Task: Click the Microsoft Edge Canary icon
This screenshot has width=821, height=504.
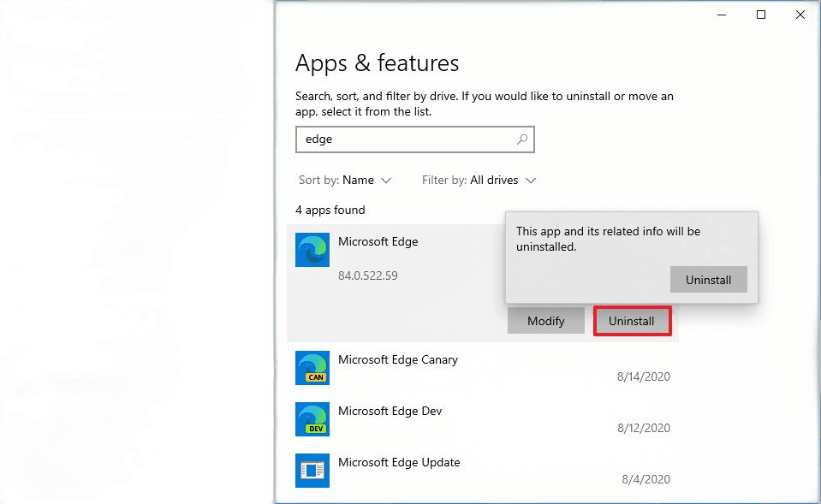Action: [312, 368]
